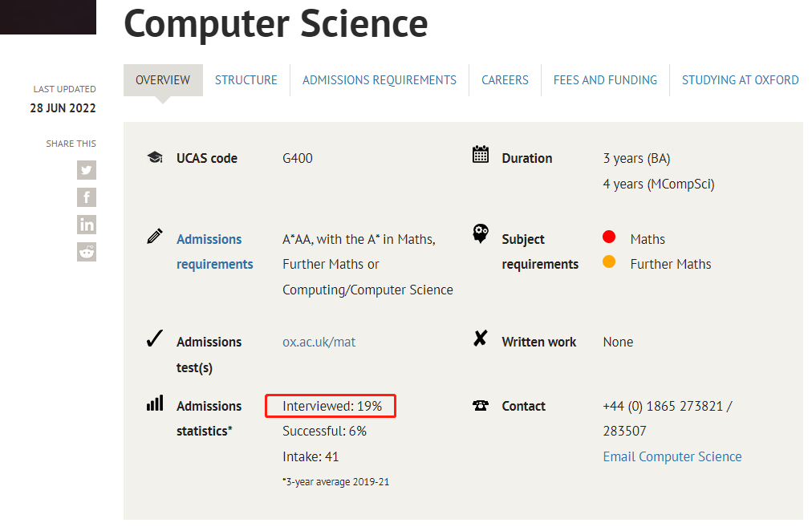This screenshot has width=812, height=527.
Task: Click the graduation cap UCAS icon
Action: pyautogui.click(x=155, y=157)
